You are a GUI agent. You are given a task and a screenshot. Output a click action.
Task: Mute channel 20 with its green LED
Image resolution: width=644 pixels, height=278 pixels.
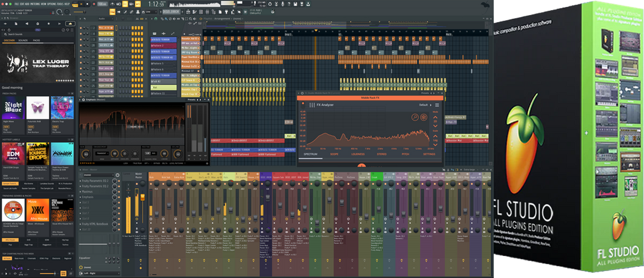coord(81,45)
